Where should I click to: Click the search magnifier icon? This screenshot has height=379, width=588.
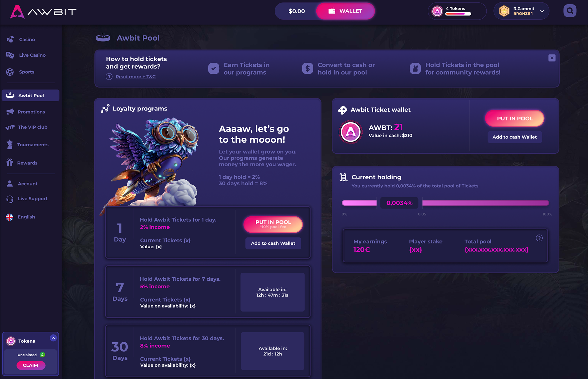tap(570, 11)
